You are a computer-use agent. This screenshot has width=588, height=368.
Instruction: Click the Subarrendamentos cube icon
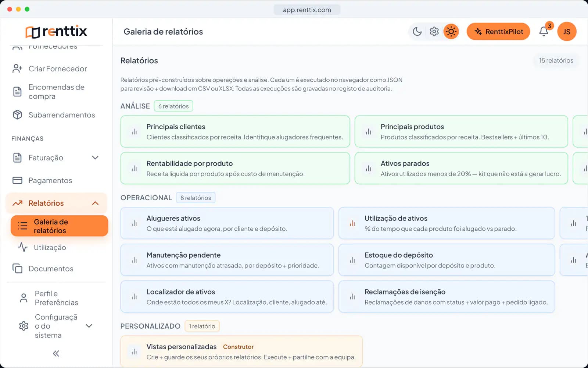coord(17,115)
